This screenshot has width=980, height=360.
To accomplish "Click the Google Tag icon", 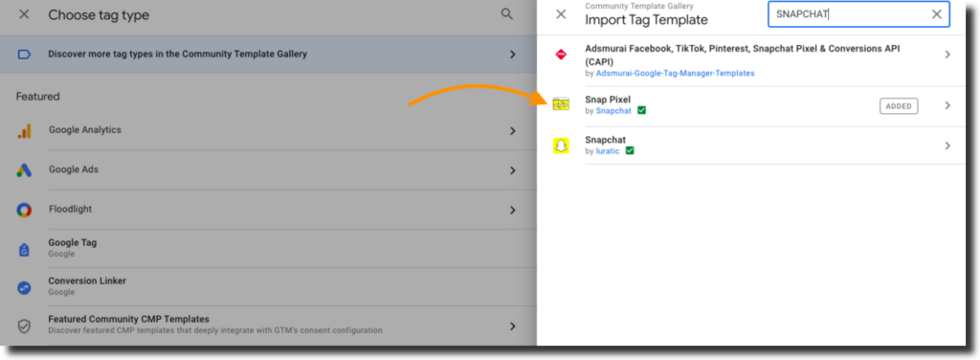I will [24, 249].
